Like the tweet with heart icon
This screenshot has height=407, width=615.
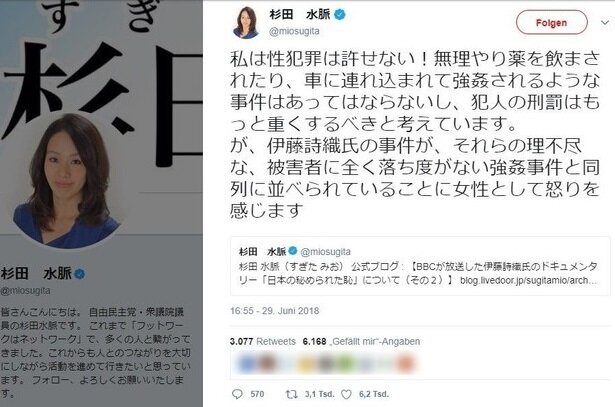click(x=346, y=394)
